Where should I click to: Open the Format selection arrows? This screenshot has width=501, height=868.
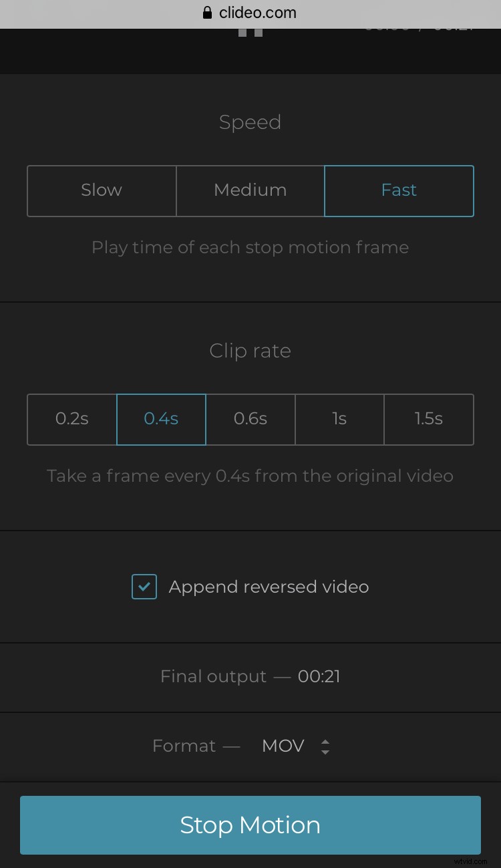325,746
